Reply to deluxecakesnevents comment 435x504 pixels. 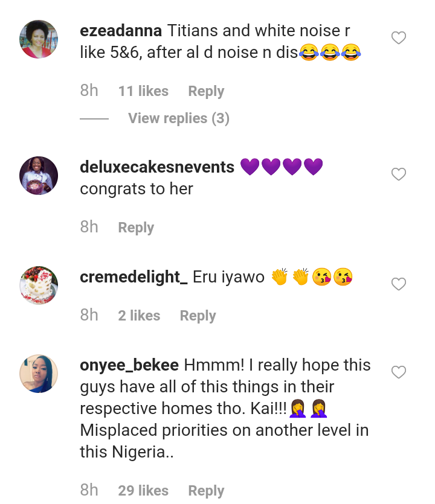click(136, 228)
